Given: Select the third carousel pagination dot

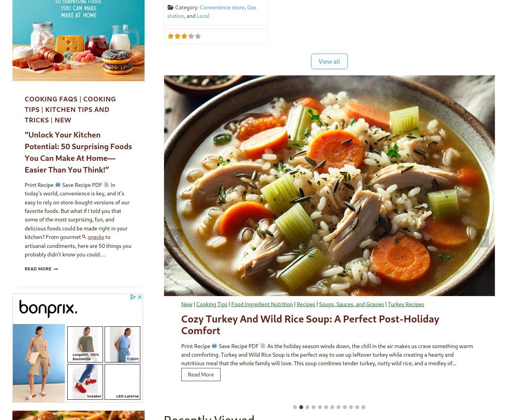Looking at the screenshot, I should point(307,407).
